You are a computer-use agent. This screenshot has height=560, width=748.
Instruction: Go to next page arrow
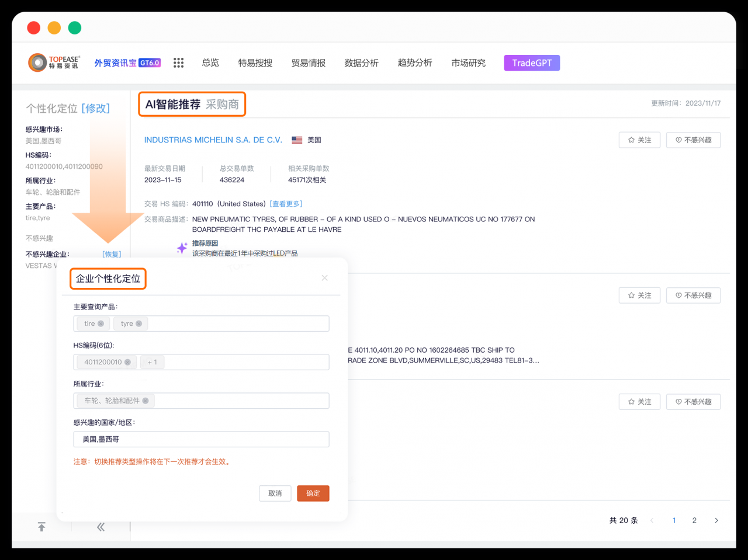tap(716, 520)
